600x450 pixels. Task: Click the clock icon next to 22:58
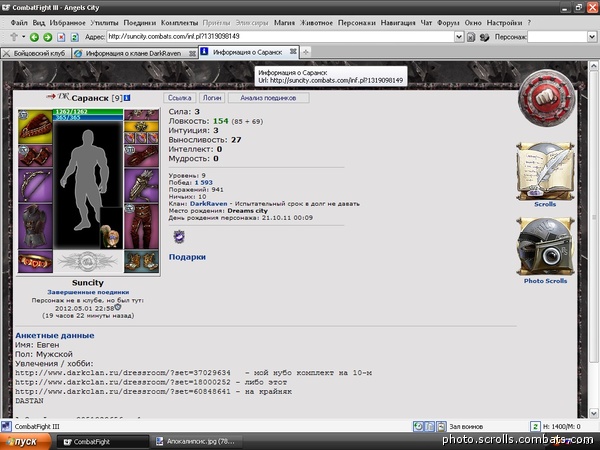click(118, 307)
